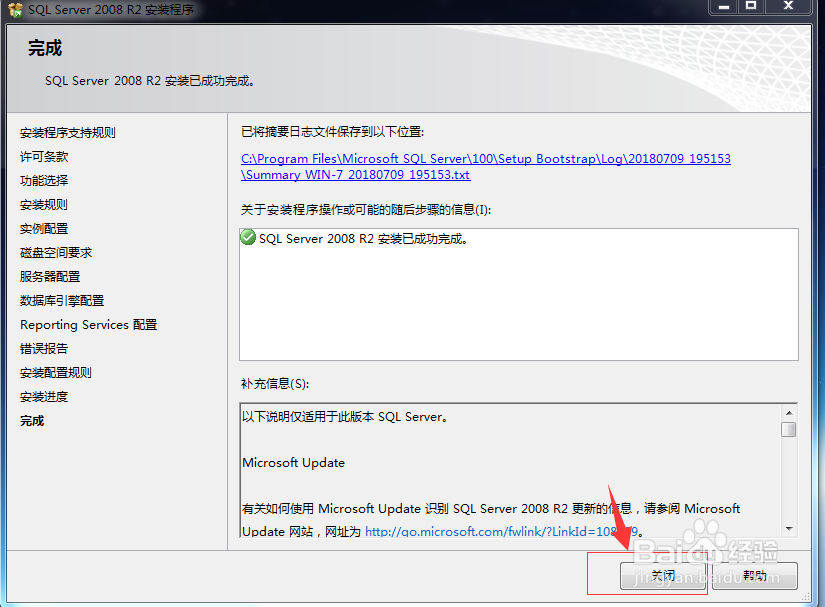Select 错误报告 step in sidebar
The image size is (825, 607).
click(x=44, y=349)
